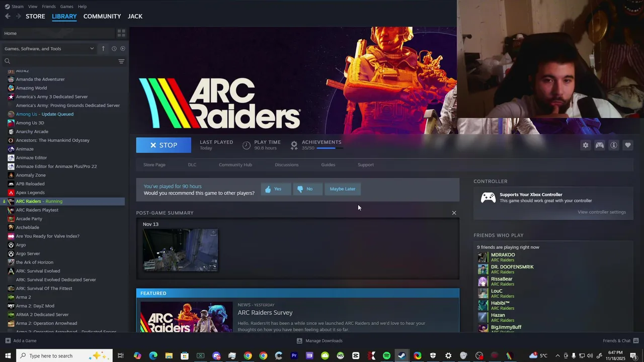
Task: Close the post-game summary panel
Action: (454, 213)
